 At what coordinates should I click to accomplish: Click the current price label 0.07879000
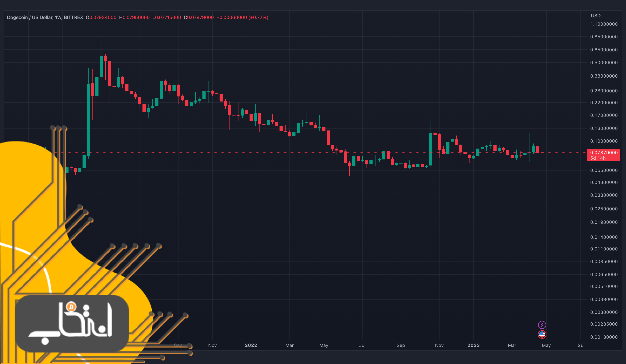click(604, 152)
